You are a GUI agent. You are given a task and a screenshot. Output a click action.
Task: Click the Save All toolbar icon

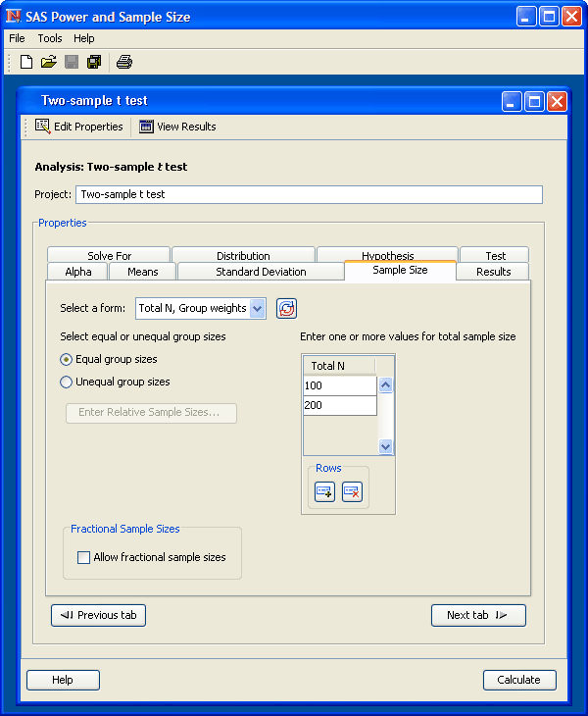click(x=94, y=62)
